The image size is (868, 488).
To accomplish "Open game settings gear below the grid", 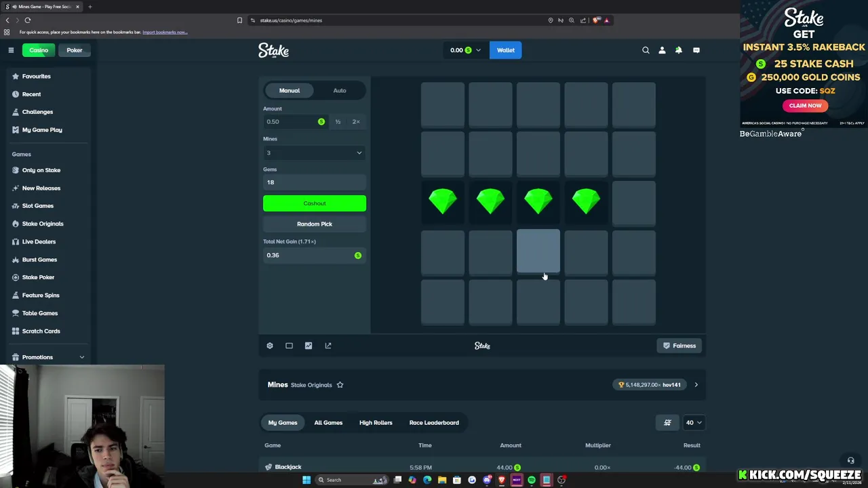I will (270, 346).
